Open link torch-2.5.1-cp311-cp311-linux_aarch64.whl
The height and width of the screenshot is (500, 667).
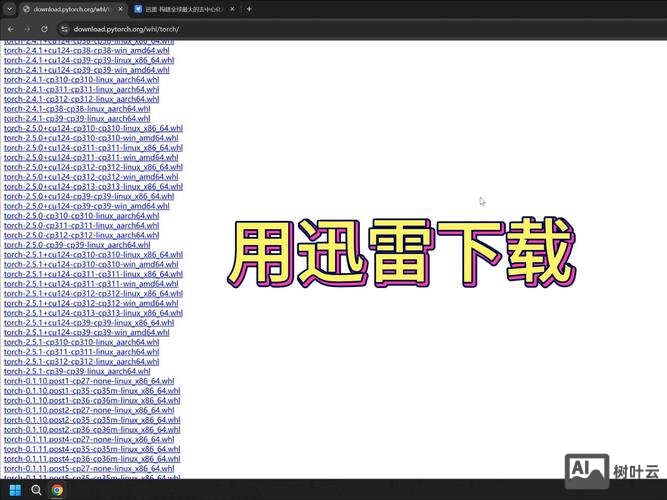[81, 352]
